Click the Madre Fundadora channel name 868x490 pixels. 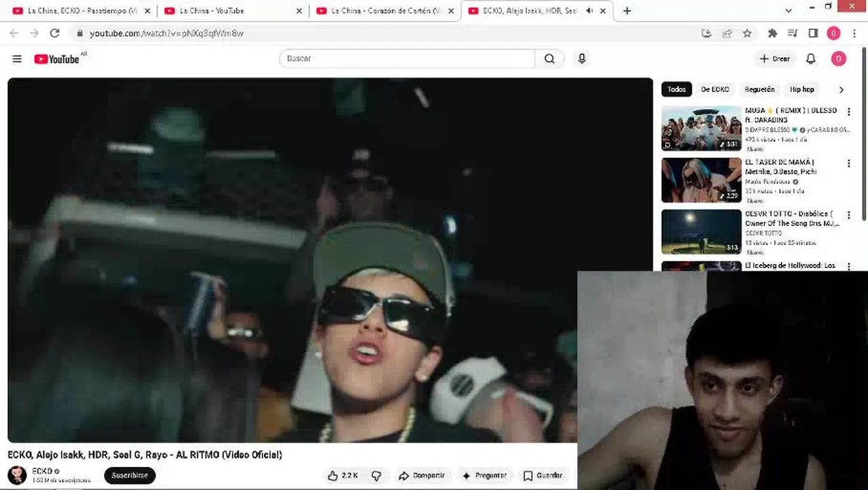click(767, 182)
